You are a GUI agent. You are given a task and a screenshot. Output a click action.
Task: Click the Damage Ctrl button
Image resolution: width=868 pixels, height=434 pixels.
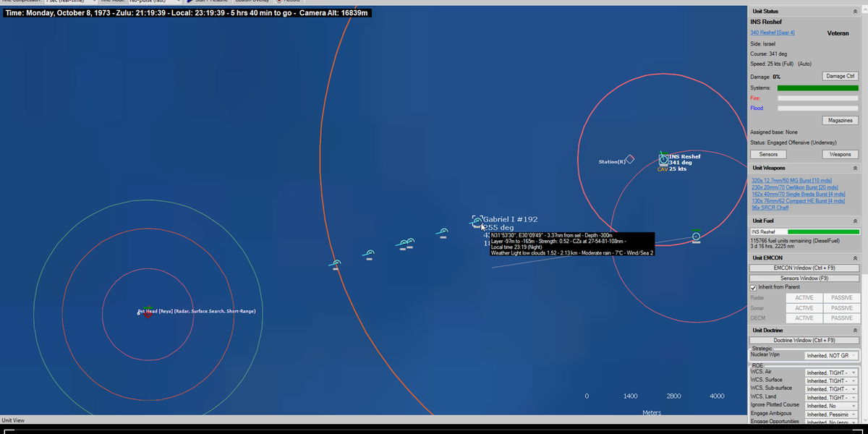pos(840,76)
